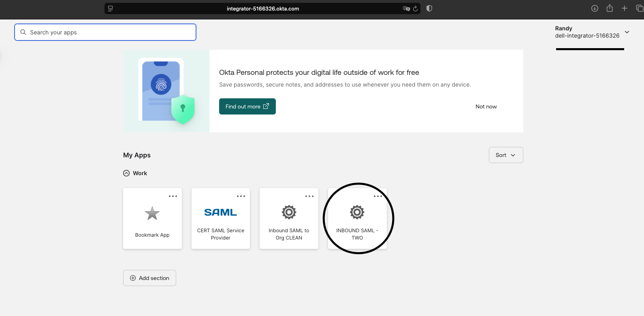This screenshot has width=644, height=316.
Task: Open a new browser tab
Action: (625, 8)
